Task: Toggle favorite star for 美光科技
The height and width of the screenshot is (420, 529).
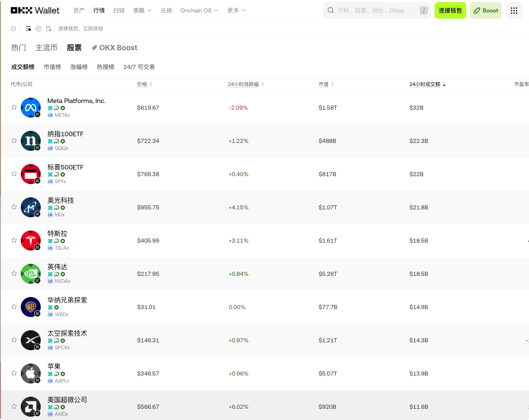Action: click(14, 207)
